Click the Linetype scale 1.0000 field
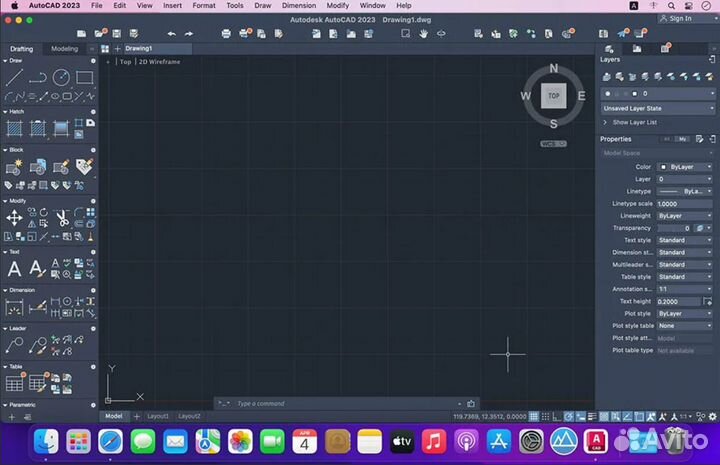This screenshot has width=720, height=465. click(685, 204)
